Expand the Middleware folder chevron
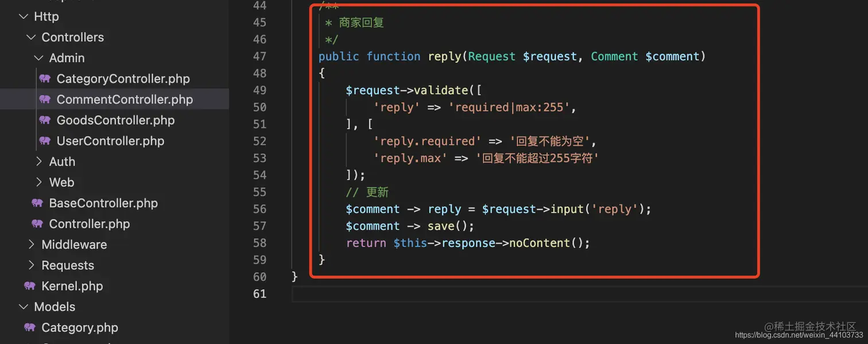 (31, 244)
